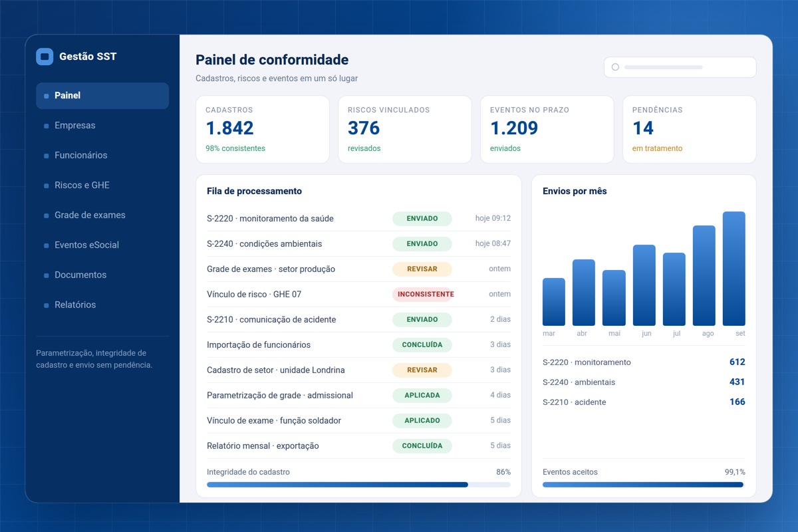This screenshot has height=532, width=798.
Task: Click the hoje 09:12 timestamp
Action: [x=493, y=218]
